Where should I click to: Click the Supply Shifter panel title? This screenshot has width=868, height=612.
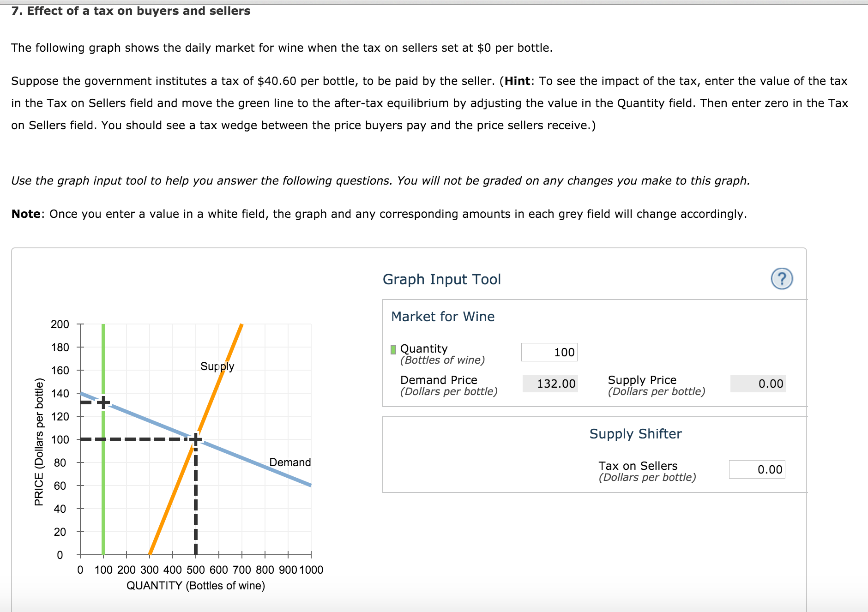click(635, 434)
